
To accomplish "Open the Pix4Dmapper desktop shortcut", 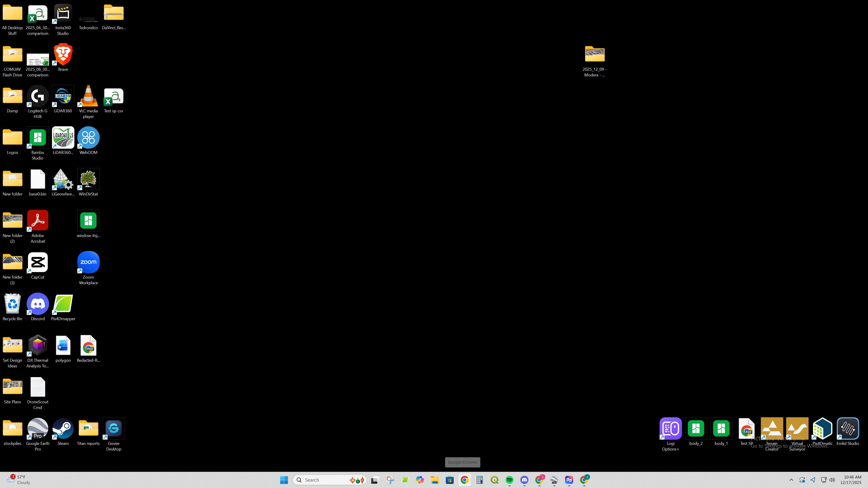I will tap(63, 307).
